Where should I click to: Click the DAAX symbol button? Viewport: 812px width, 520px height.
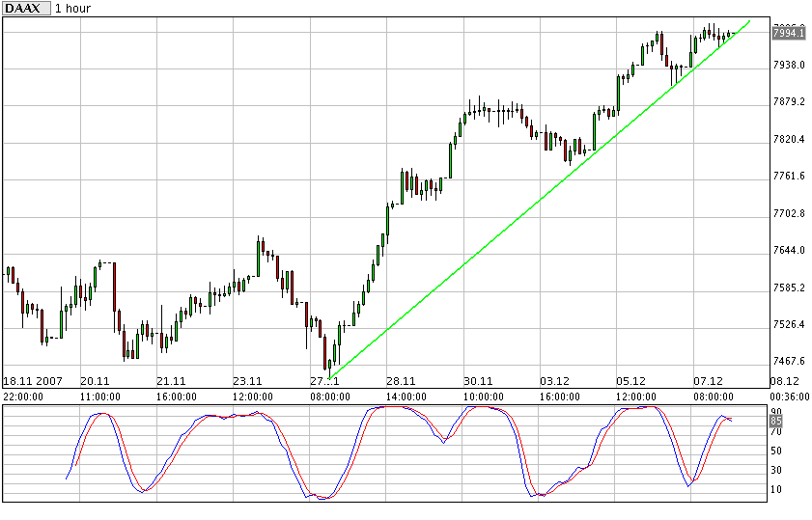(x=25, y=9)
